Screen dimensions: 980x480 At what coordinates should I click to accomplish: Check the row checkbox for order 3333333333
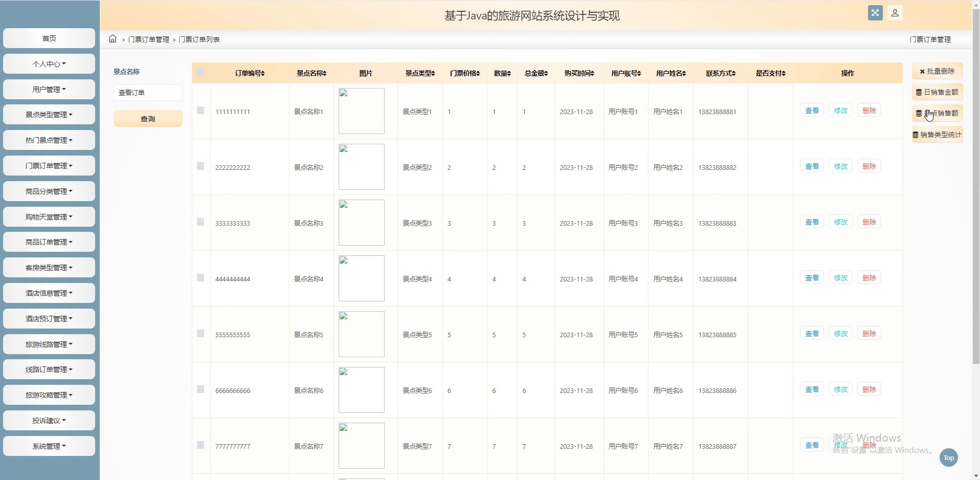click(201, 222)
